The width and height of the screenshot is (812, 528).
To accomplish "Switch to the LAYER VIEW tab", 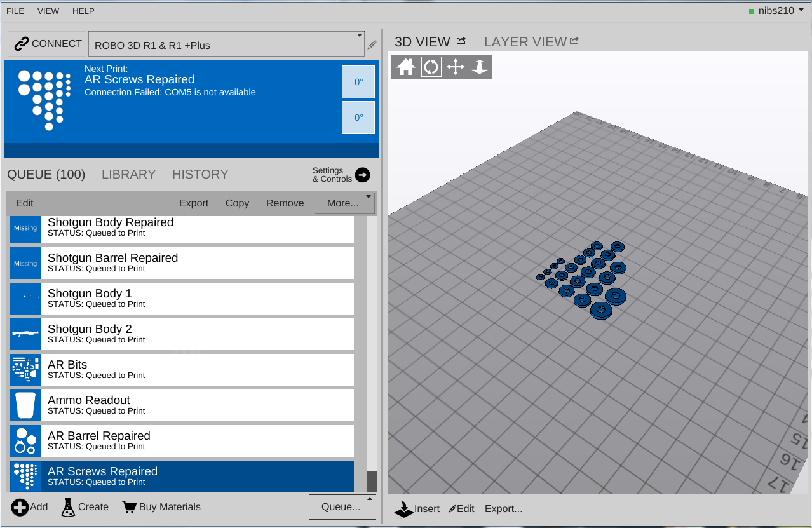I will point(525,42).
